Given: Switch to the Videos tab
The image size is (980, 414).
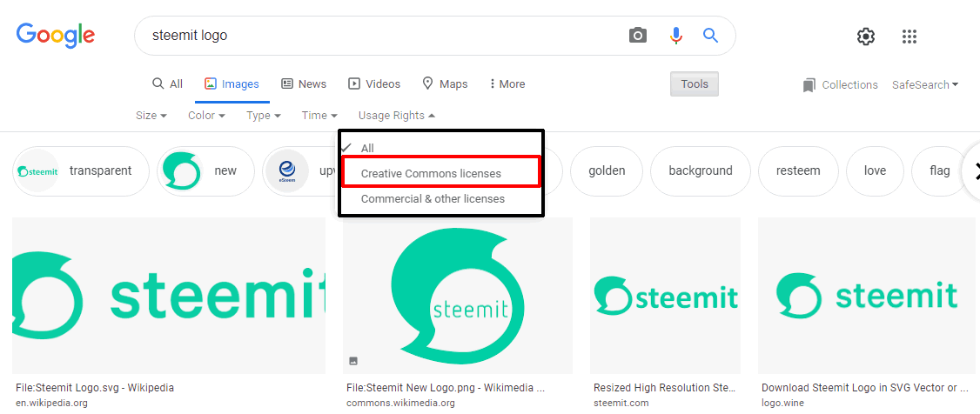Looking at the screenshot, I should pyautogui.click(x=374, y=83).
